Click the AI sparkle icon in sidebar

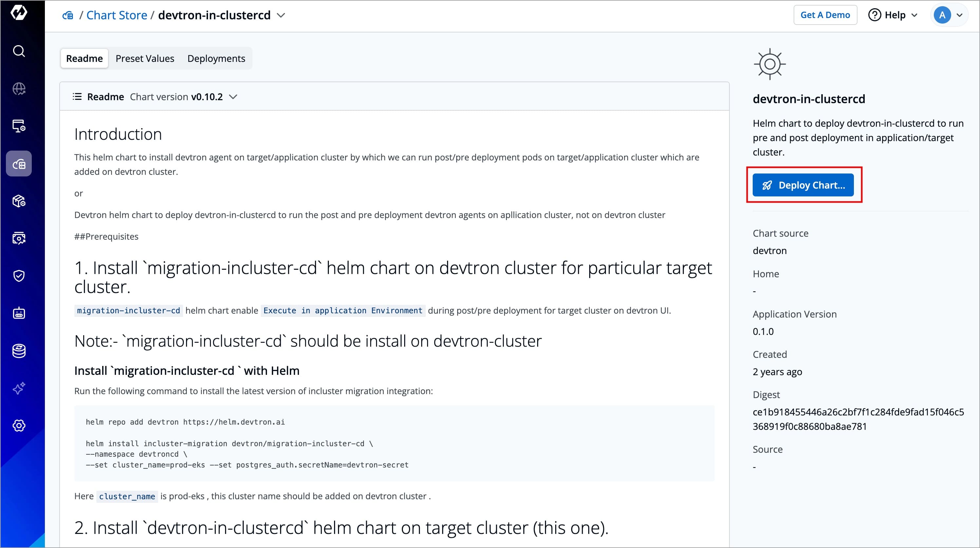coord(19,388)
